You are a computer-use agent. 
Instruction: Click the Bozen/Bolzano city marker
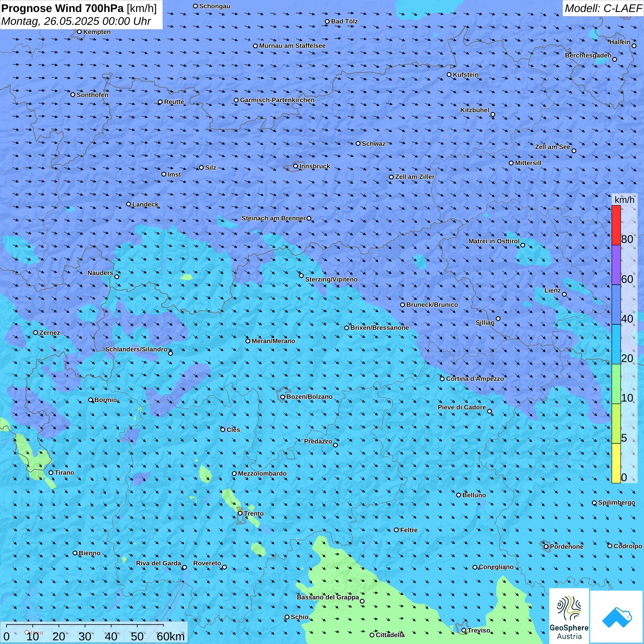(283, 397)
